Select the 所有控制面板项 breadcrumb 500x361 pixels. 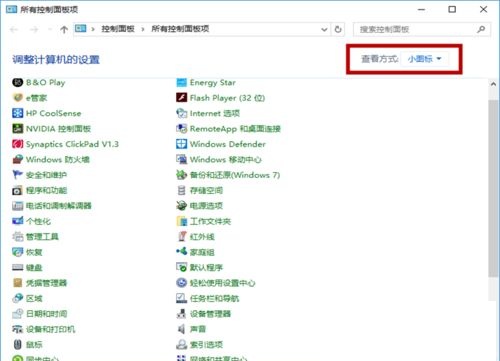[180, 29]
